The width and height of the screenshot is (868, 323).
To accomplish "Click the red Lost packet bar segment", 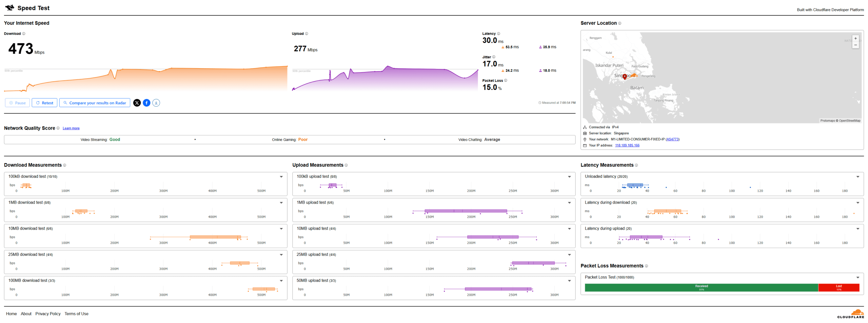I will click(838, 288).
